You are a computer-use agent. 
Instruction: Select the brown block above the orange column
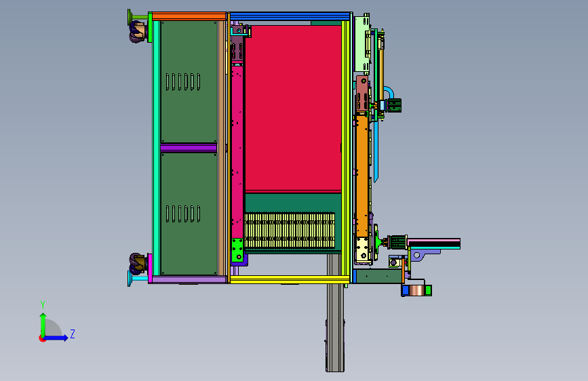362,94
